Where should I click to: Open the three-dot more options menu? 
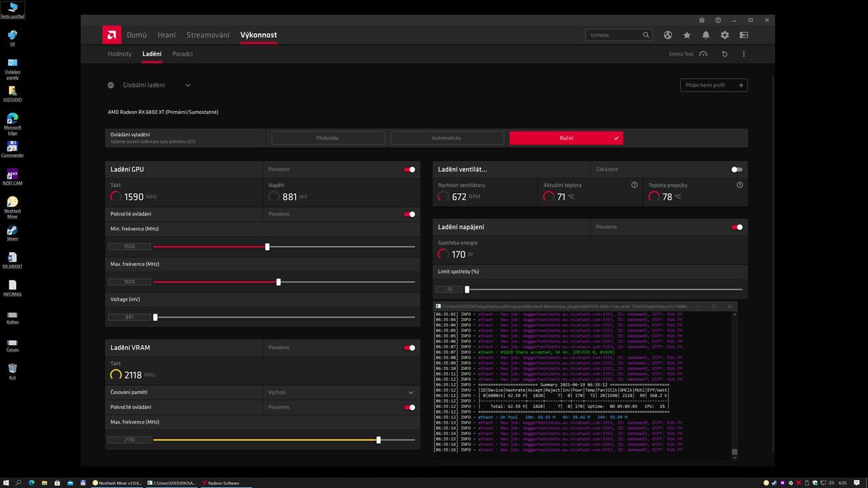(744, 54)
